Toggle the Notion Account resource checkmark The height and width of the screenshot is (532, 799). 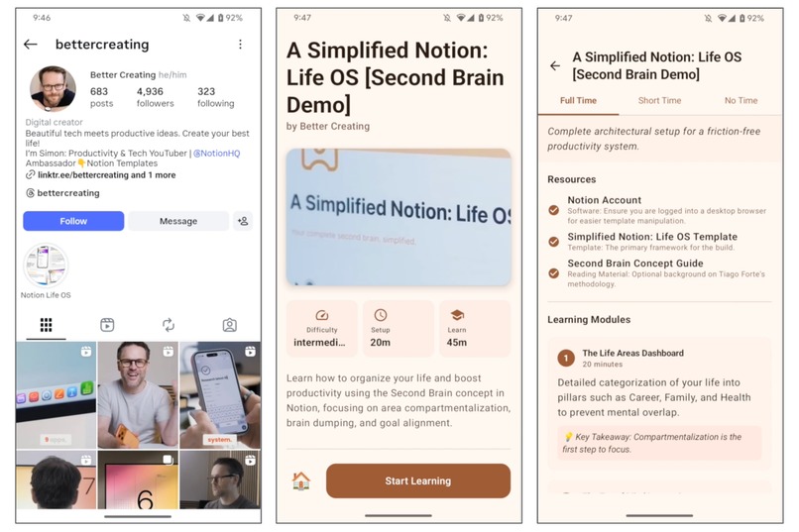(x=554, y=210)
